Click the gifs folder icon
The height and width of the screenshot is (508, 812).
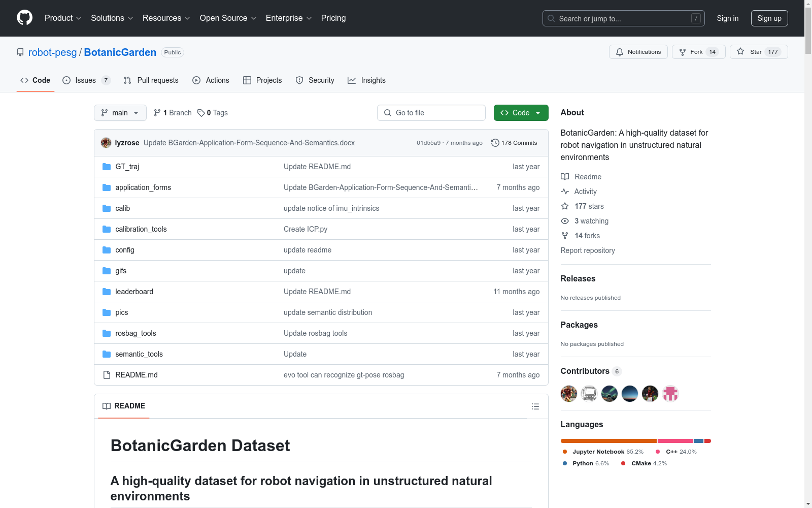click(x=107, y=271)
